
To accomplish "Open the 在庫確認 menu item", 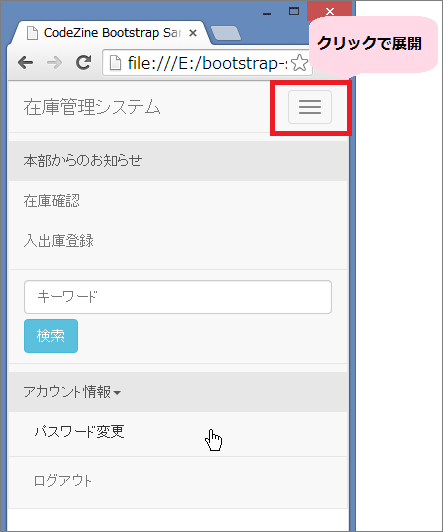I will (x=178, y=201).
